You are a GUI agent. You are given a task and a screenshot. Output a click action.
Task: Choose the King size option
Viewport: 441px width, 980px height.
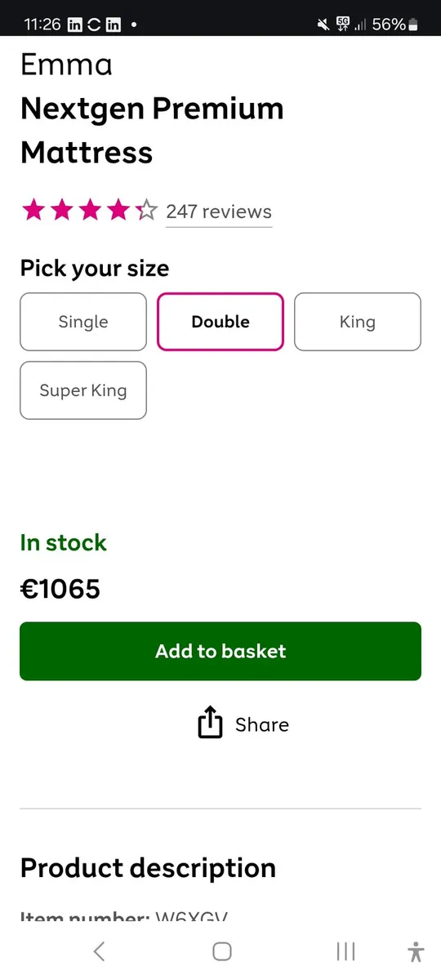[x=358, y=322]
